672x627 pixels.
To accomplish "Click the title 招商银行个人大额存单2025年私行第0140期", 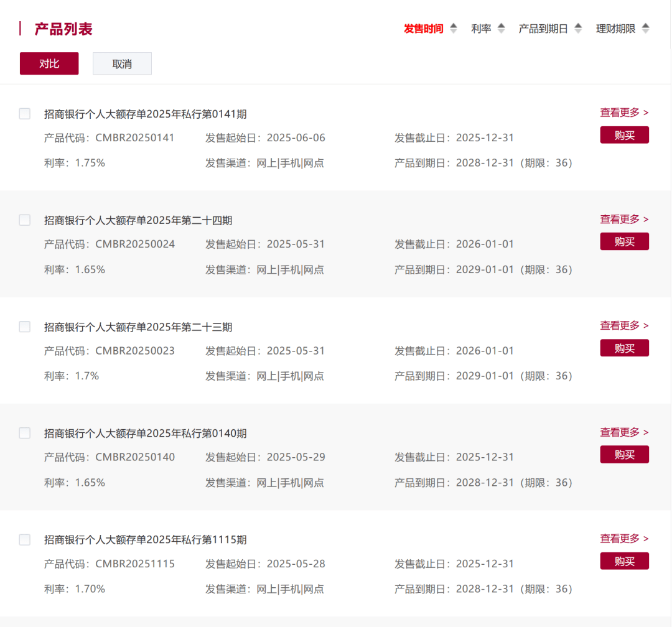I will pos(145,434).
